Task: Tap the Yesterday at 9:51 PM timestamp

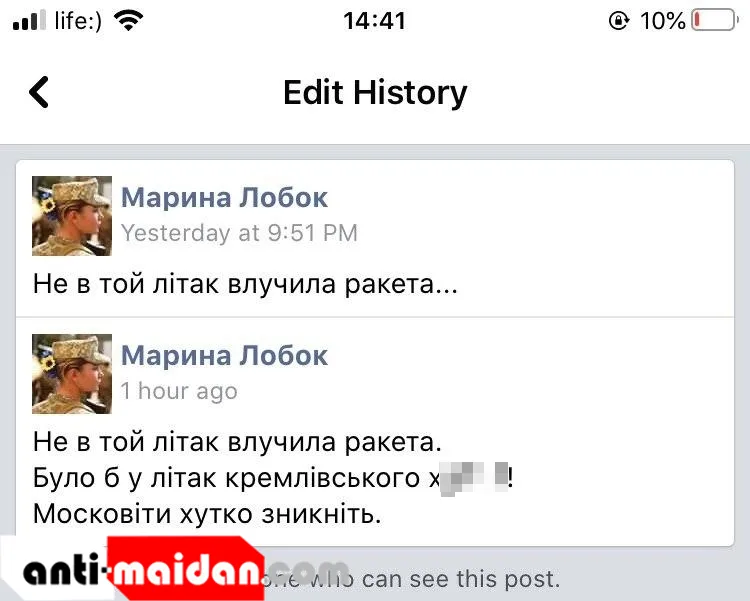Action: point(239,233)
